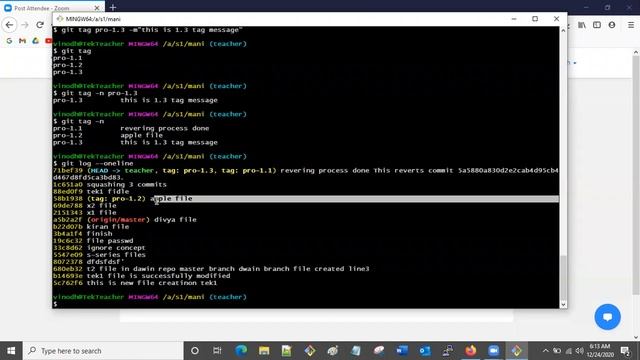The width and height of the screenshot is (640, 360).
Task: Click commit line '69de788 x2 file'
Action: click(x=85, y=206)
